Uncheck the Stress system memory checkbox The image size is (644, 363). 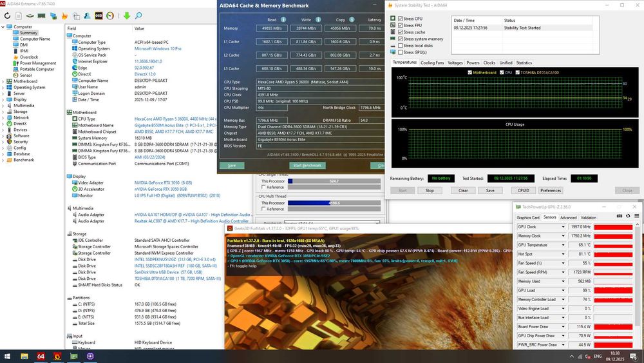(400, 39)
